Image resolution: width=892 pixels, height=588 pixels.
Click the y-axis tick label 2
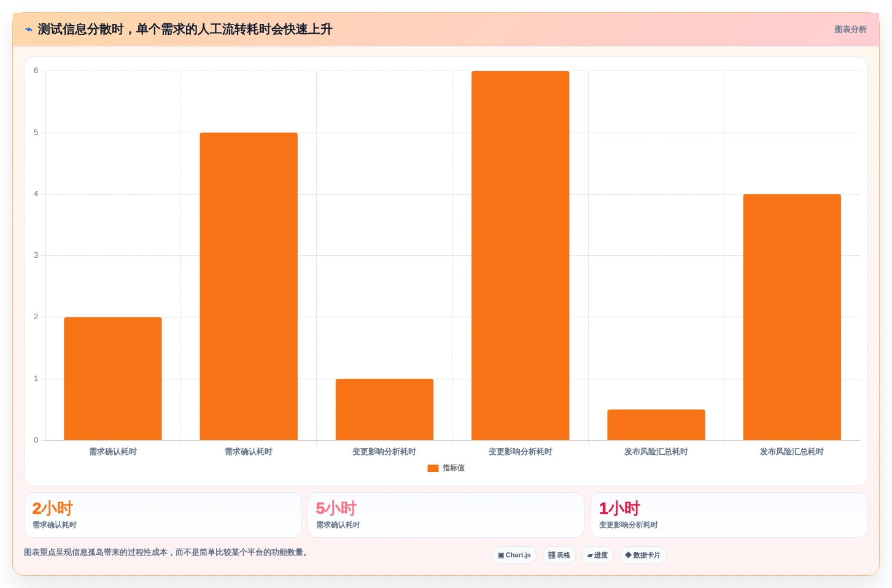pos(36,317)
